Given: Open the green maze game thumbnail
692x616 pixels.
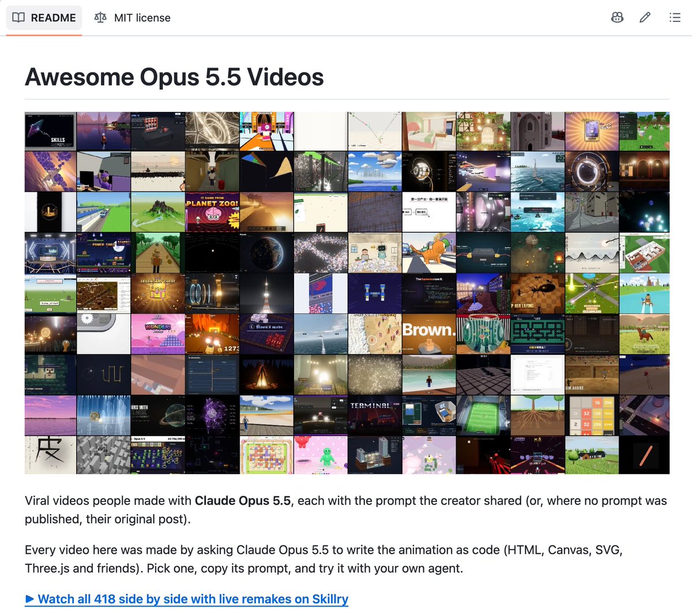Looking at the screenshot, I should pyautogui.click(x=537, y=334).
